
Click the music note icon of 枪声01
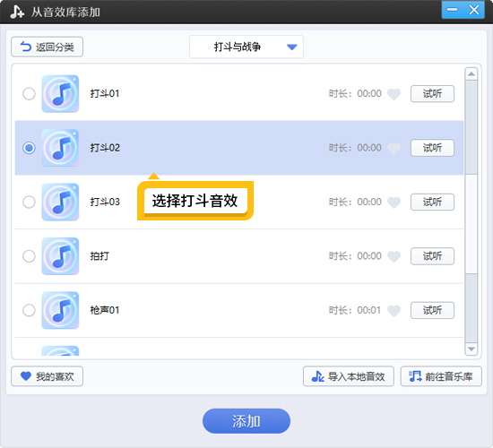tap(60, 310)
